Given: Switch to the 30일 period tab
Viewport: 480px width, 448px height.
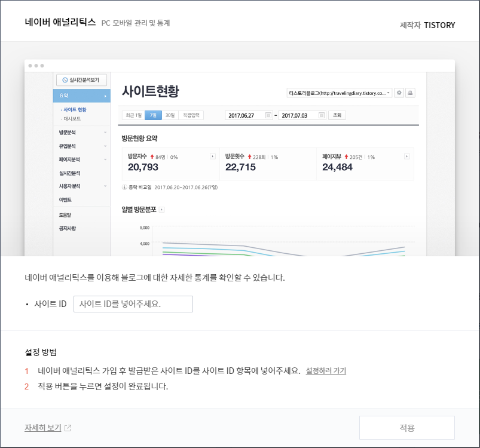Looking at the screenshot, I should pos(170,115).
